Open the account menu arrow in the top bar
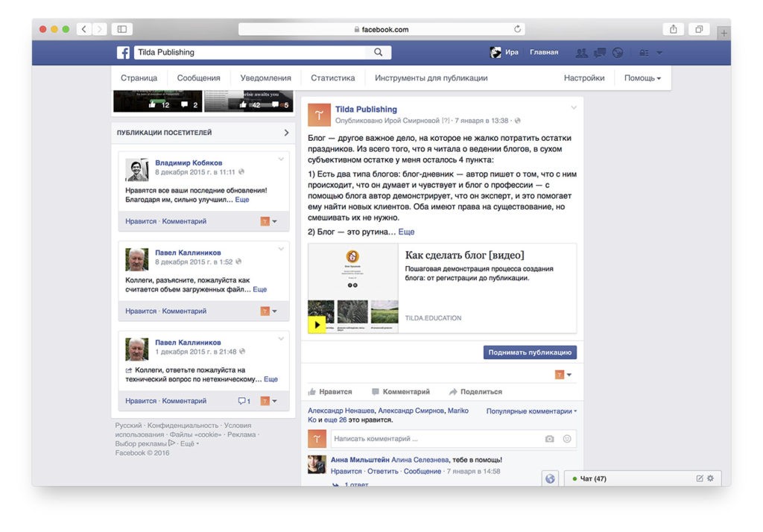Image resolution: width=763 pixels, height=532 pixels. (x=659, y=53)
